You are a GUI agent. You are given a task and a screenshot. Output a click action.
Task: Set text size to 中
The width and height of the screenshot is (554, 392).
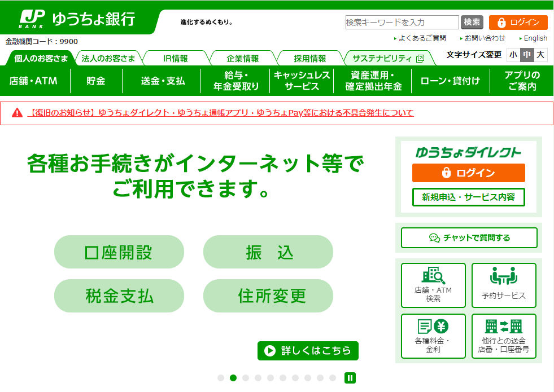click(527, 55)
